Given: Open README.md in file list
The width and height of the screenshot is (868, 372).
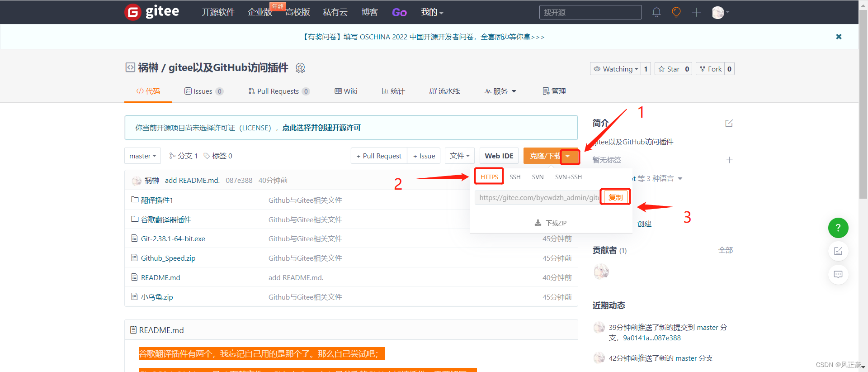Looking at the screenshot, I should (160, 277).
